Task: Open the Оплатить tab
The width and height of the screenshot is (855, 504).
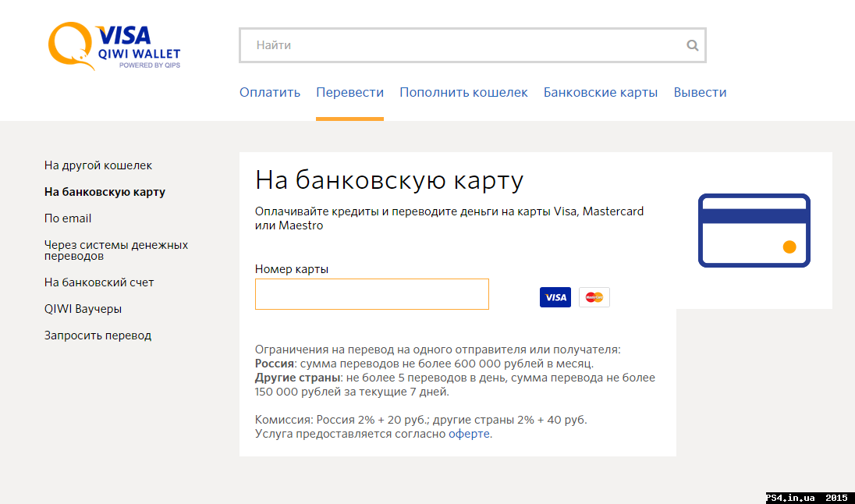Action: pyautogui.click(x=270, y=91)
